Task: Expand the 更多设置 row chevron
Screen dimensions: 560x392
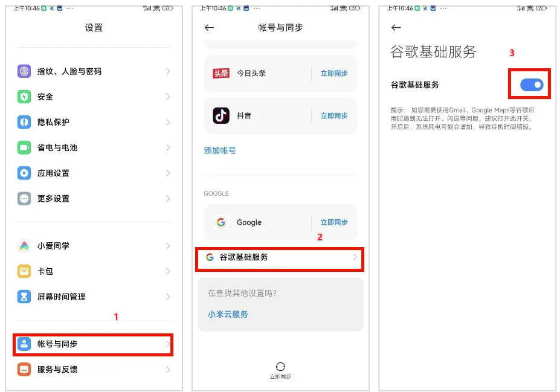Action: 168,199
